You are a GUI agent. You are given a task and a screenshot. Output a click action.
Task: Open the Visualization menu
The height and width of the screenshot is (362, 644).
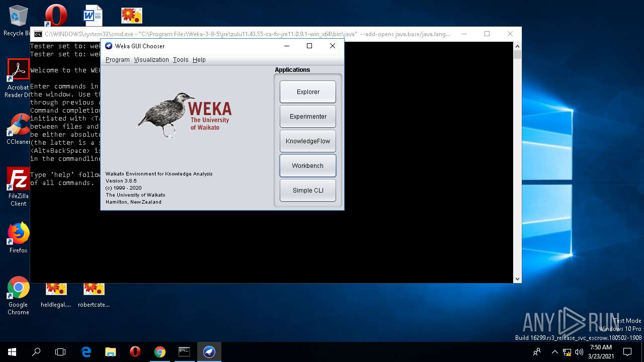coord(151,60)
